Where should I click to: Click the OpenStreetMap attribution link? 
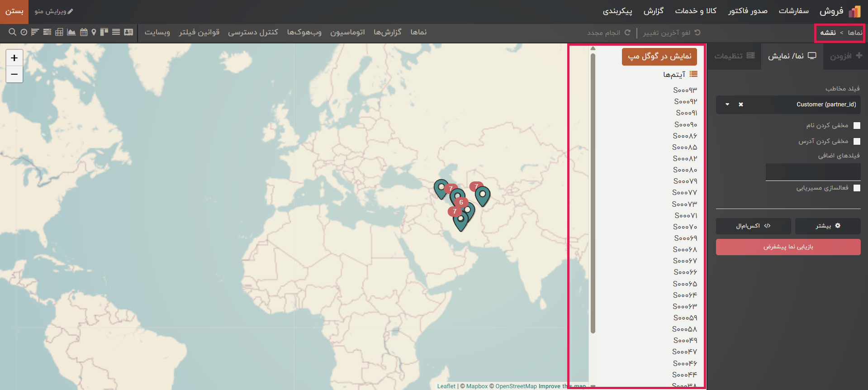[x=516, y=386]
